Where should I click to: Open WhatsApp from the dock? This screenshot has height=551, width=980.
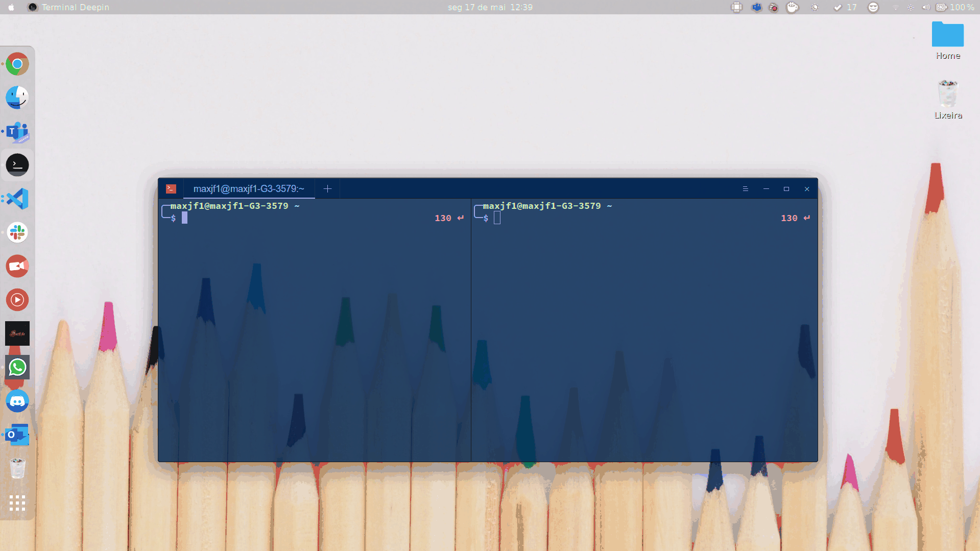(17, 367)
